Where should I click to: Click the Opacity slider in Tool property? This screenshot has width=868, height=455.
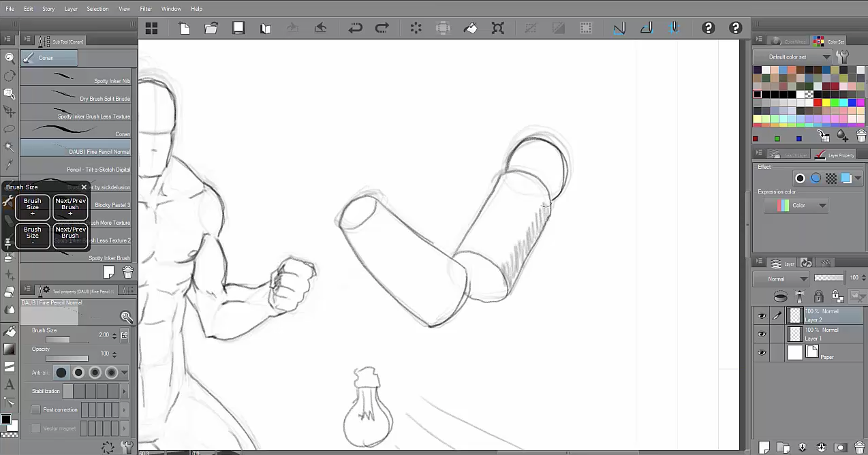coord(67,358)
